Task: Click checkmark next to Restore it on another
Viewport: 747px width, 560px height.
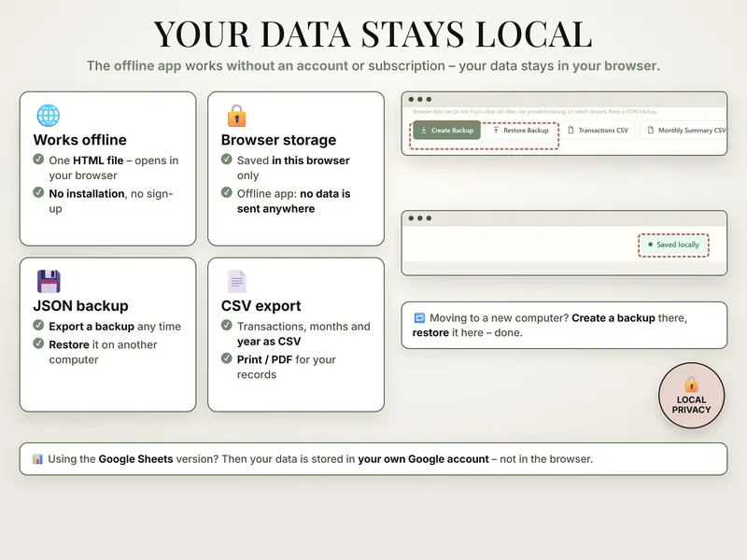Action: pyautogui.click(x=38, y=343)
